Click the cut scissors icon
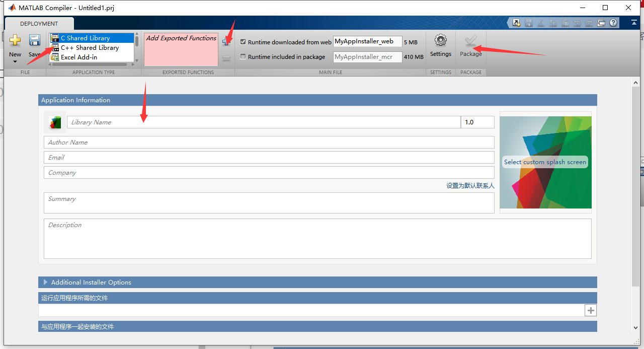This screenshot has width=644, height=349. point(540,23)
